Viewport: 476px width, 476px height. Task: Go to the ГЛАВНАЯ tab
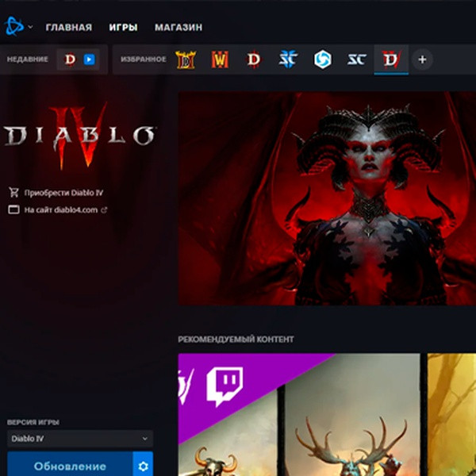coord(69,27)
